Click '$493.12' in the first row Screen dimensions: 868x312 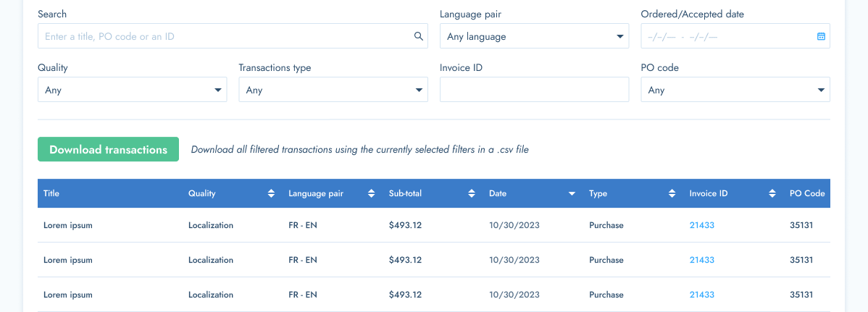[x=405, y=225]
